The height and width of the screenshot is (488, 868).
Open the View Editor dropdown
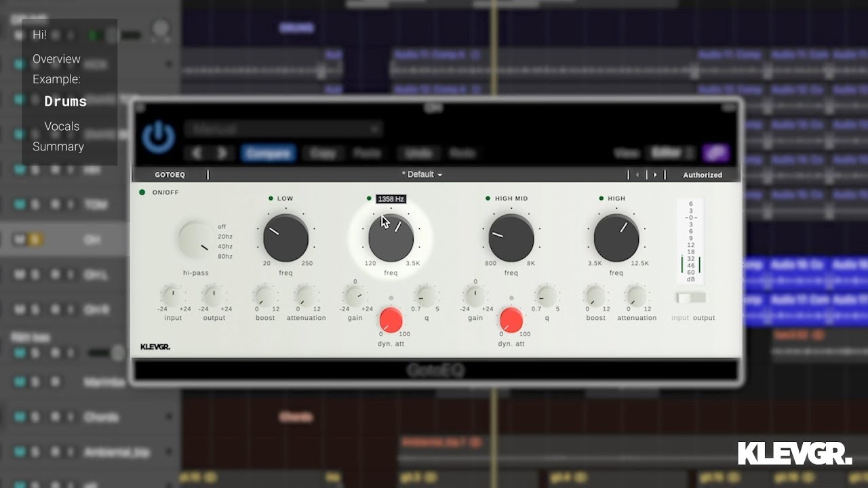(x=671, y=153)
